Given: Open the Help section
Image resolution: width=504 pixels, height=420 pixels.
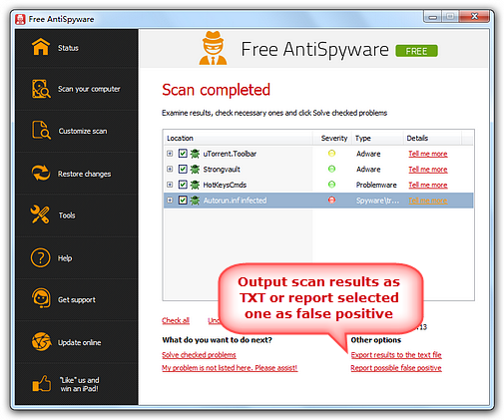Looking at the screenshot, I should 77,257.
